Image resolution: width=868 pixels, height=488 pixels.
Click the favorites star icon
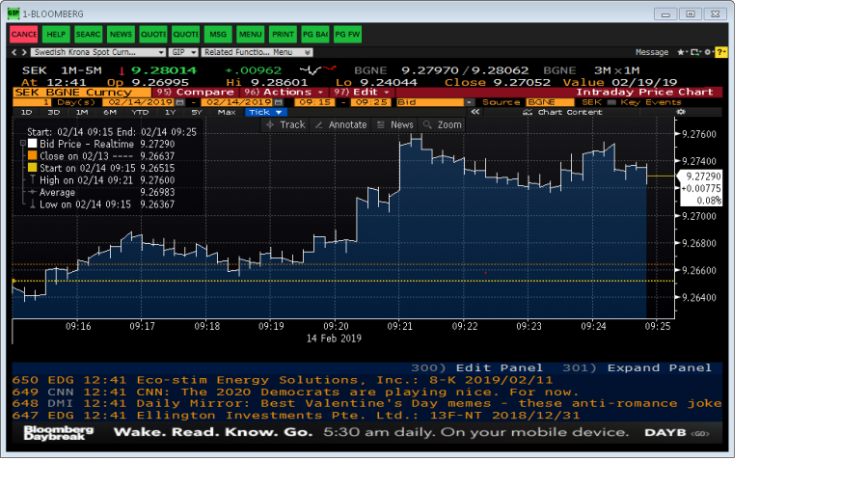[680, 52]
